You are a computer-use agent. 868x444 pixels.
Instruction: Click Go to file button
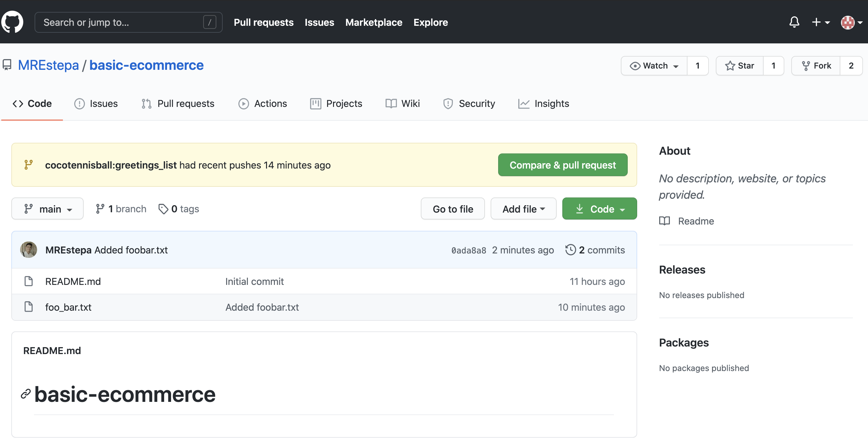(x=453, y=209)
